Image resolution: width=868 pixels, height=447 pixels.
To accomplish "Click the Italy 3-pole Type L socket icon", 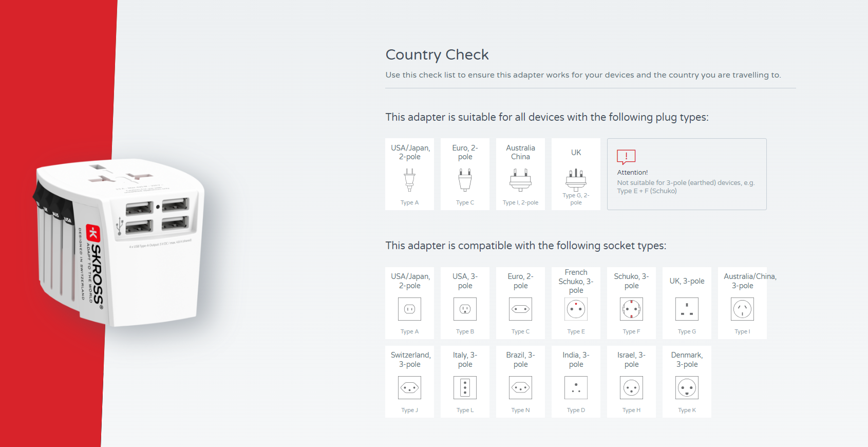I will click(x=465, y=388).
